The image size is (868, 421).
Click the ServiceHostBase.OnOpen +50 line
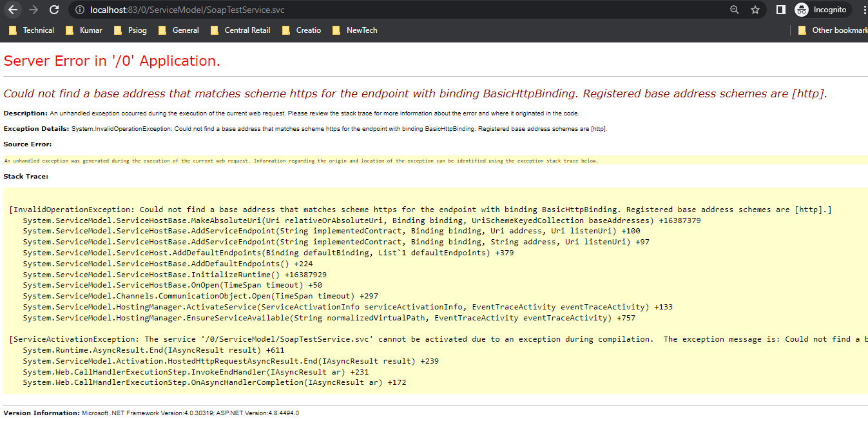tap(172, 285)
